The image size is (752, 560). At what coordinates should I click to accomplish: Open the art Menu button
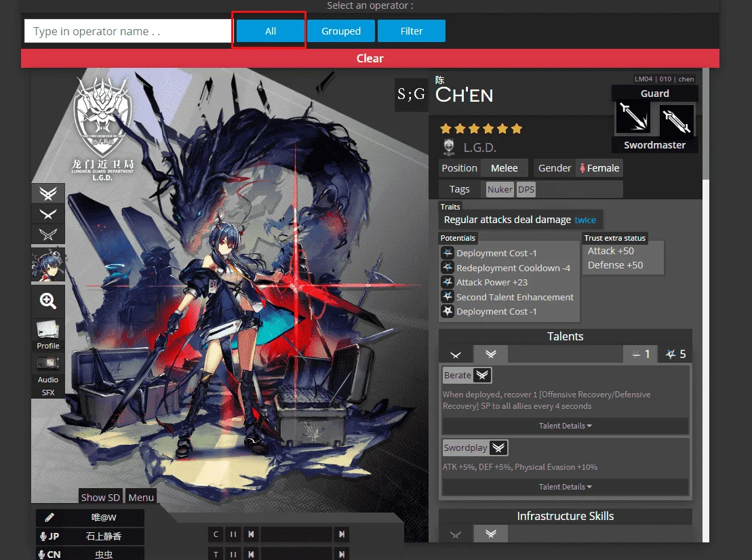[141, 497]
